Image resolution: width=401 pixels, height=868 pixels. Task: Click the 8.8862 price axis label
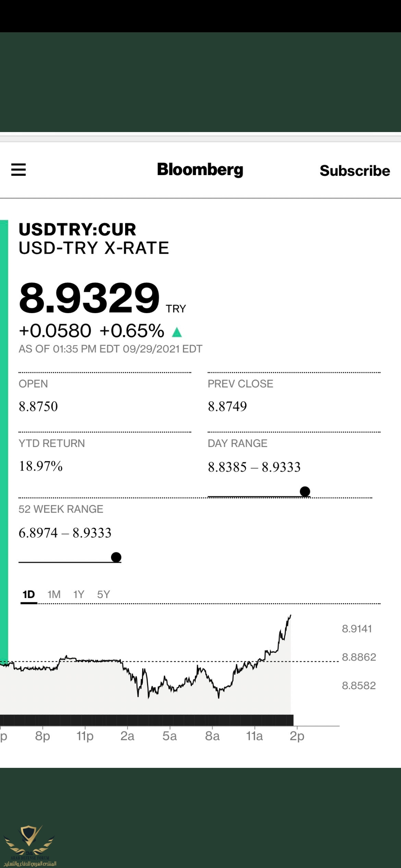click(x=359, y=657)
